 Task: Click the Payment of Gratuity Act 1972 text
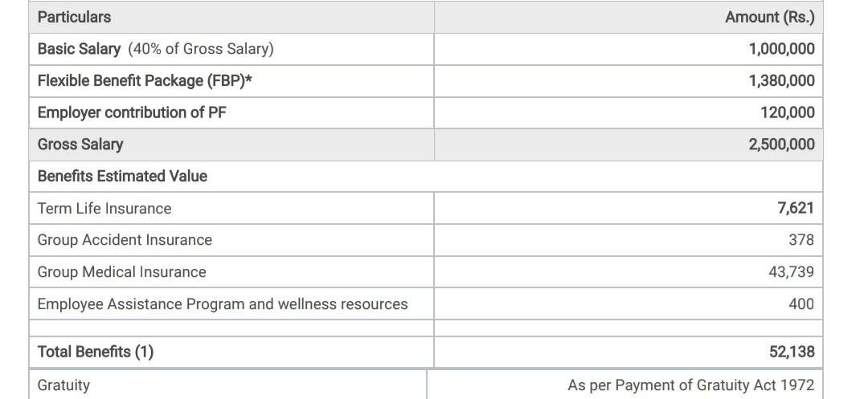690,385
